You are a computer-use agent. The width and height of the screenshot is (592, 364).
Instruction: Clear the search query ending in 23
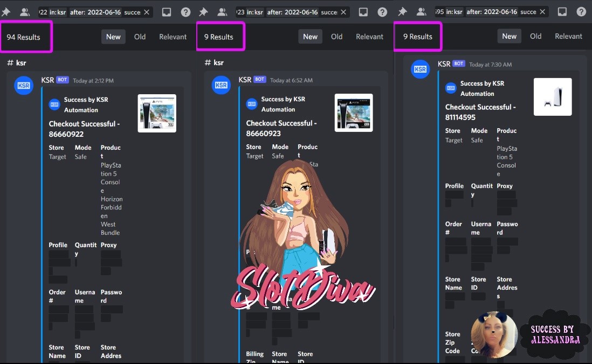(x=343, y=12)
